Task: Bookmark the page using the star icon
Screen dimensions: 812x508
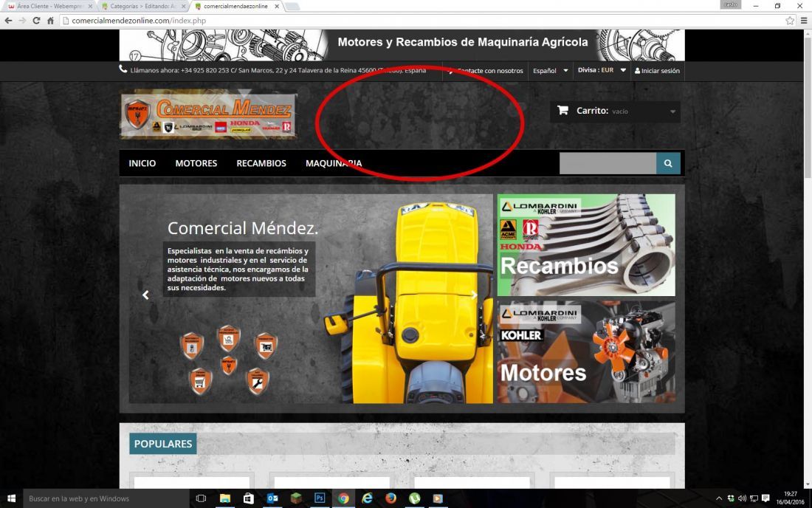Action: (x=790, y=21)
